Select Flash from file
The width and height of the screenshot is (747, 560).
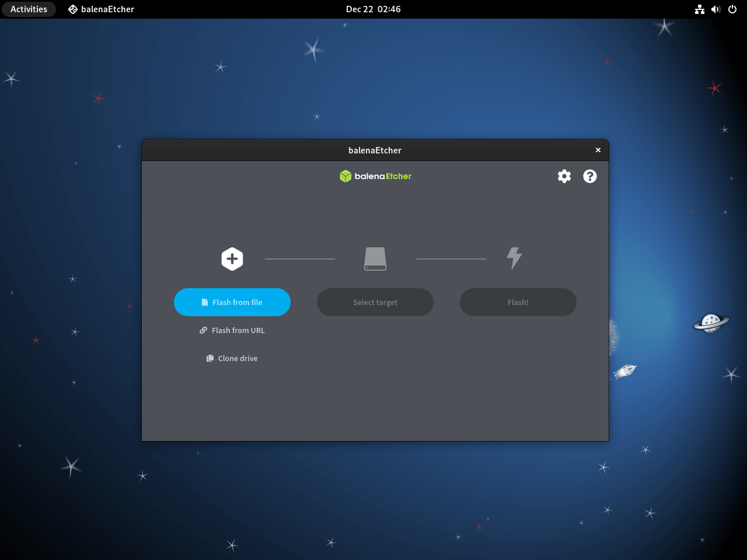click(x=232, y=302)
